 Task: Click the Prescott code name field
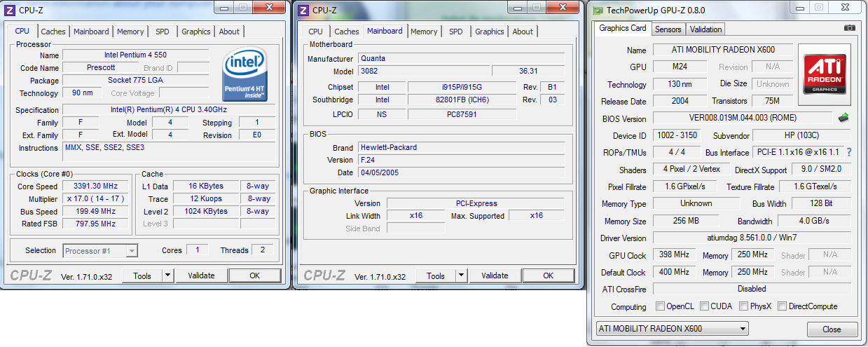[101, 67]
